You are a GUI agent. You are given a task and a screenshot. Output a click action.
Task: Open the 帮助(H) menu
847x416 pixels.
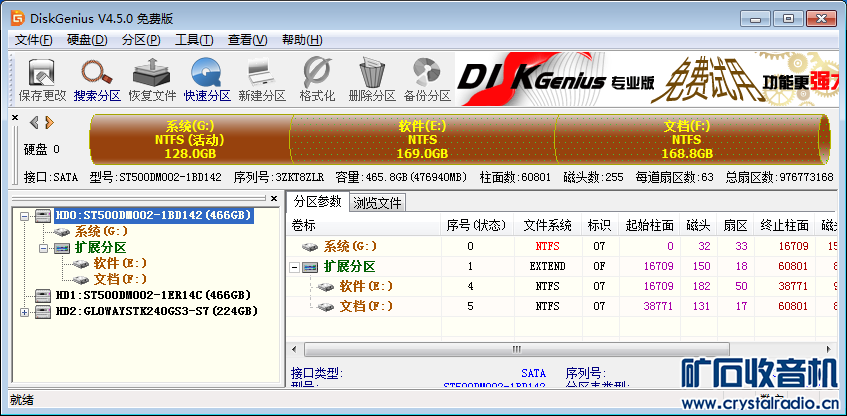(x=302, y=40)
